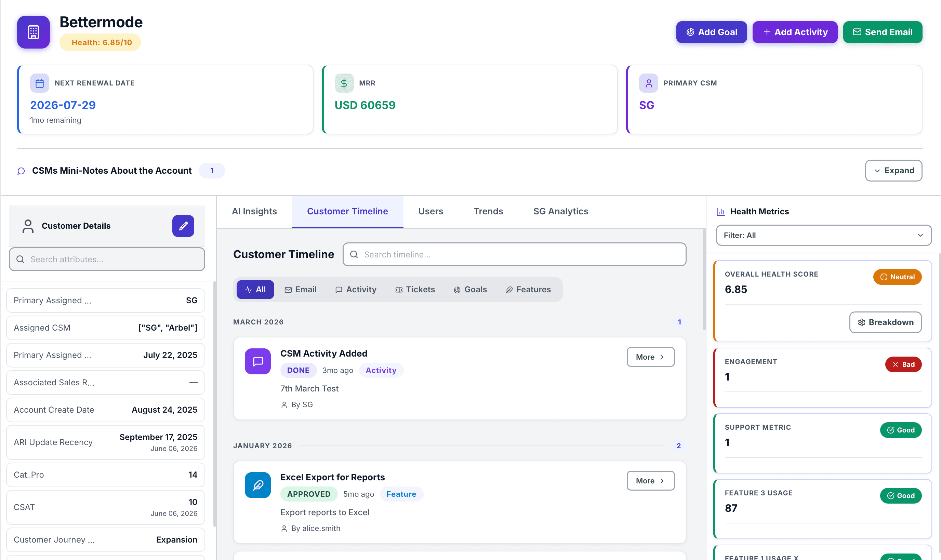Click the Associated Sales R... row
941x560 pixels.
click(x=106, y=383)
